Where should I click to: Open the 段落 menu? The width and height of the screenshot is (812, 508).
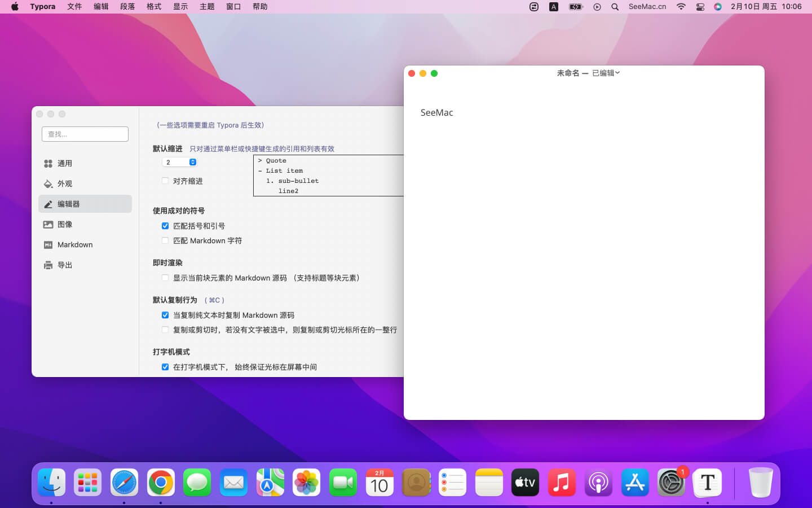point(127,7)
